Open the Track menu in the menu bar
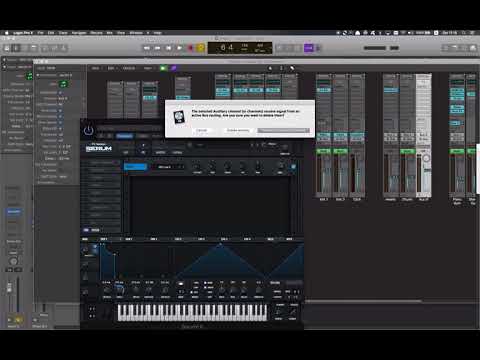 click(x=63, y=33)
